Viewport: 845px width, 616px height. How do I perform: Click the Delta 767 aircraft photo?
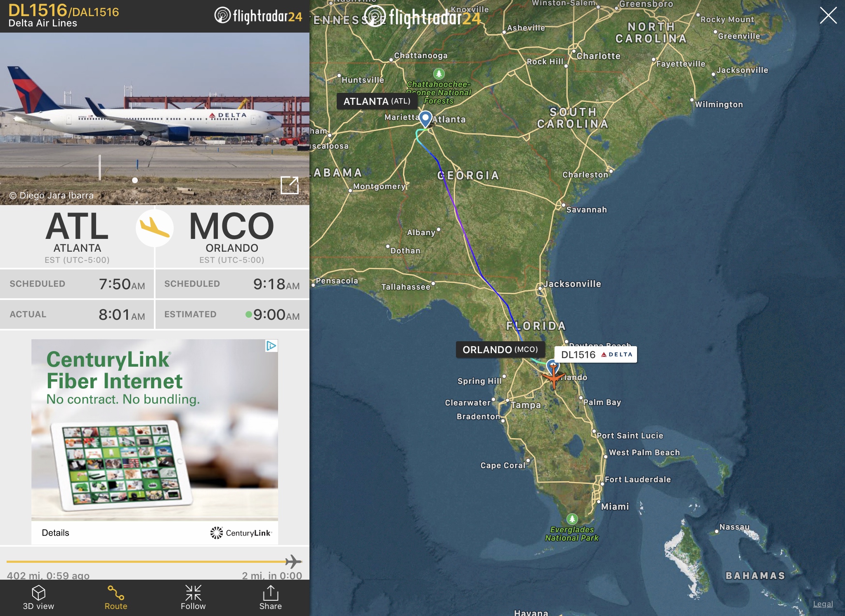pyautogui.click(x=155, y=119)
